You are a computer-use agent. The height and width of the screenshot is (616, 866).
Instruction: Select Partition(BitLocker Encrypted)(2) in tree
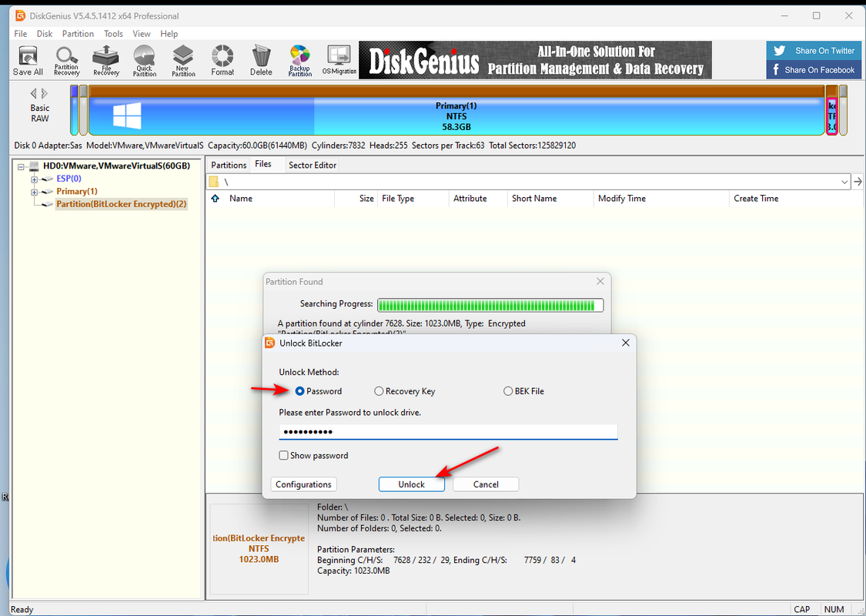pyautogui.click(x=122, y=204)
